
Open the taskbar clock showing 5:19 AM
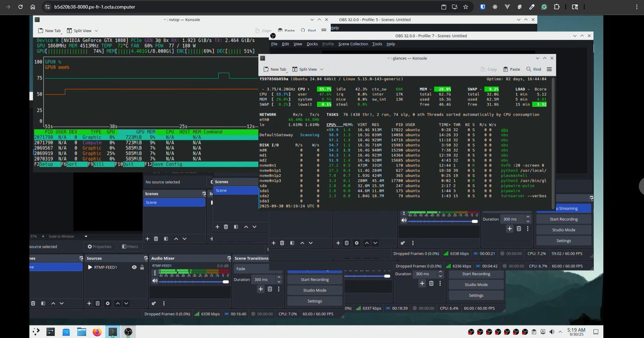[x=576, y=332]
